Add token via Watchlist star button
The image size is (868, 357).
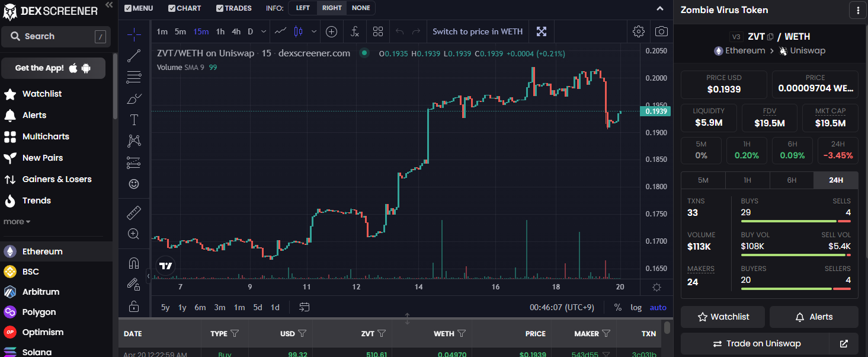click(723, 317)
